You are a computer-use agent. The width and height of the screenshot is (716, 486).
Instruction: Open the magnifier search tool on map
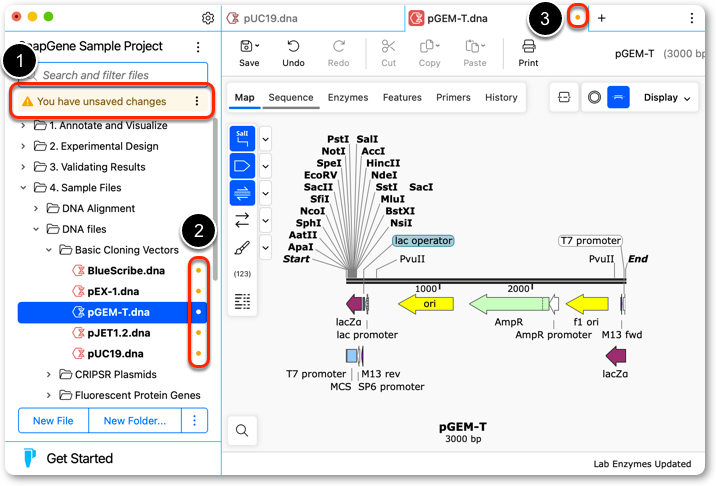click(242, 430)
